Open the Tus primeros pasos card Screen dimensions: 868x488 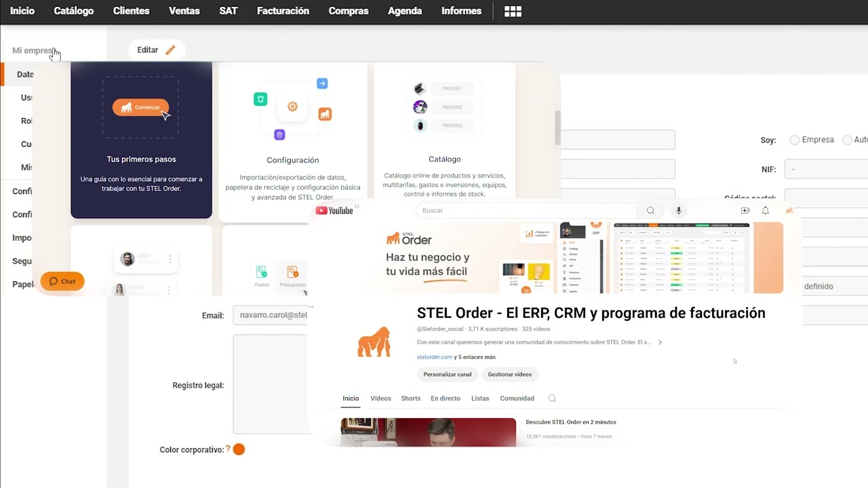coord(141,140)
